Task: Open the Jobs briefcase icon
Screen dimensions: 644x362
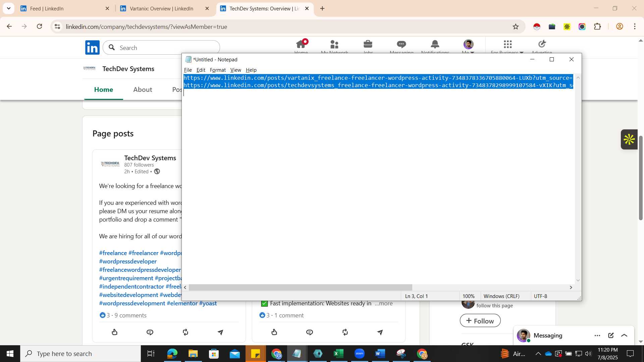Action: point(368,44)
